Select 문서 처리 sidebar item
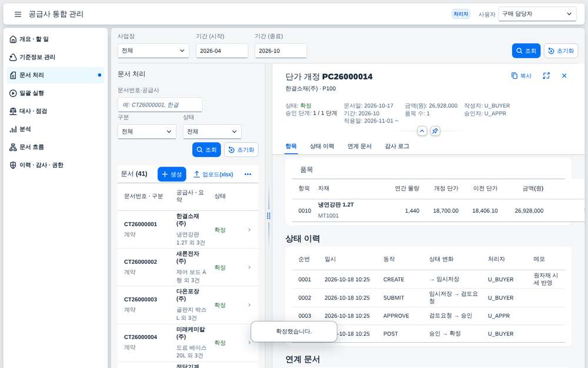 55,75
